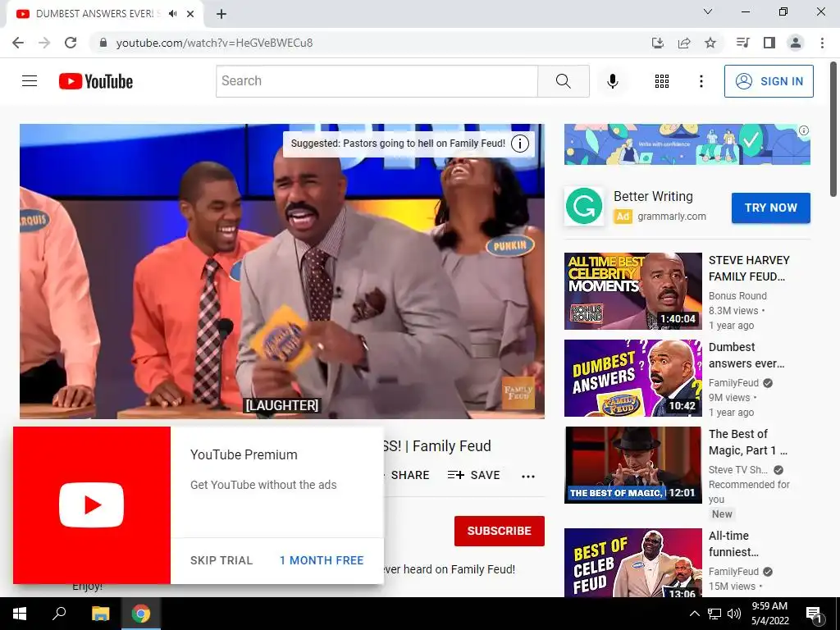Mute the tab via the speaker icon

[172, 14]
